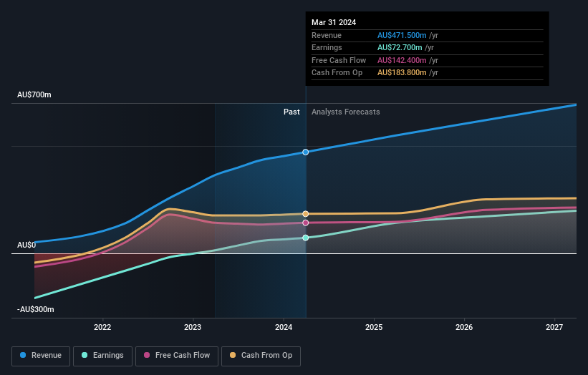Click the AU$142.400m free cash flow value
This screenshot has width=588, height=375.
coord(402,60)
